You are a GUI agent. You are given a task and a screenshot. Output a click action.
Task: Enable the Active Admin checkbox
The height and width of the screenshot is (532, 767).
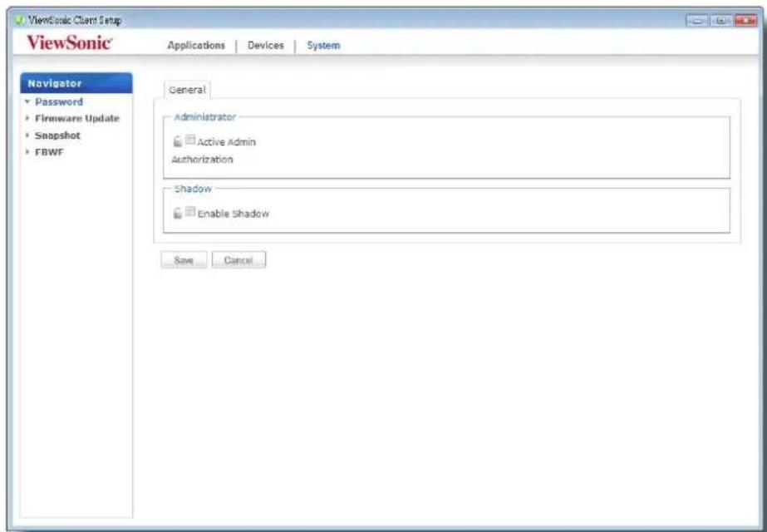click(190, 140)
